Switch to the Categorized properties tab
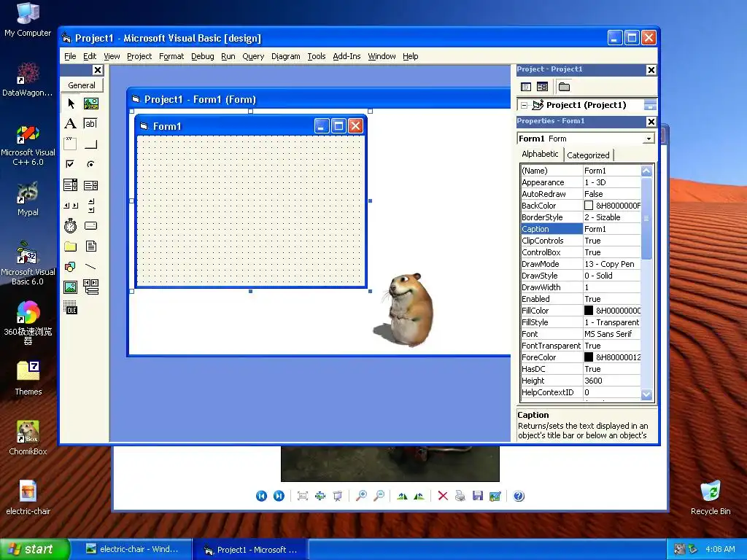Screen dimensions: 747x560 click(x=588, y=155)
